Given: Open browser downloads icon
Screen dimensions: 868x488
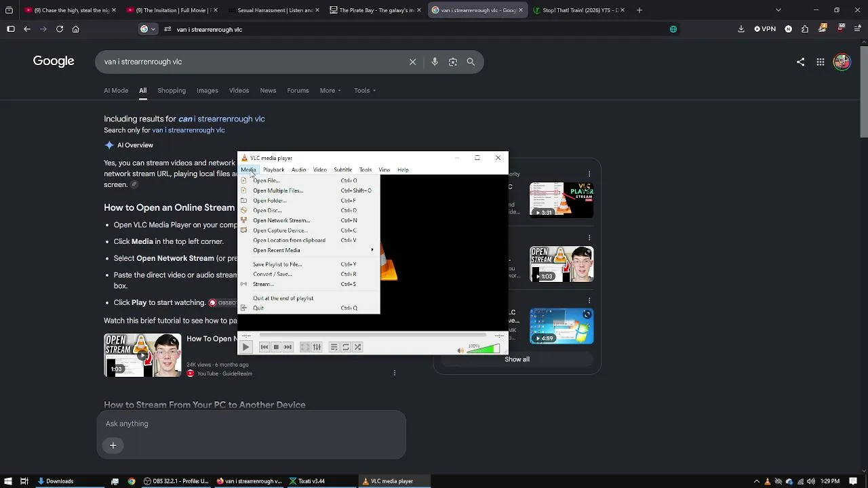Looking at the screenshot, I should (x=741, y=29).
